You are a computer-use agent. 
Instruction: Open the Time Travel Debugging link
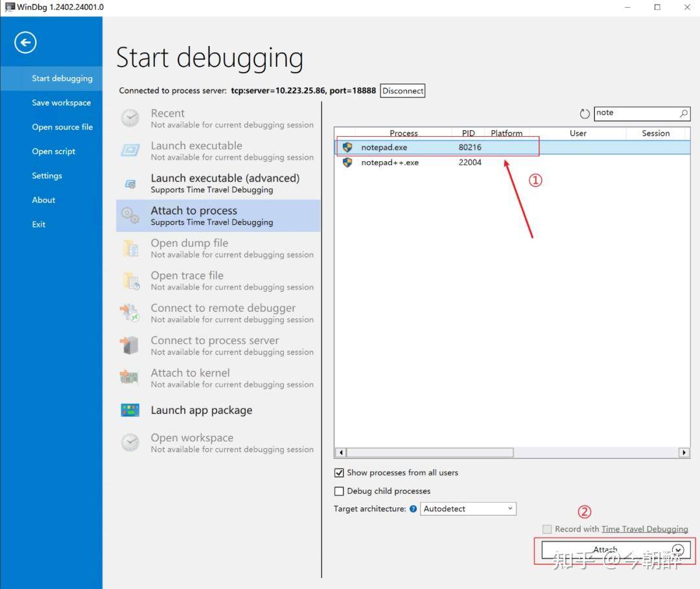click(645, 529)
